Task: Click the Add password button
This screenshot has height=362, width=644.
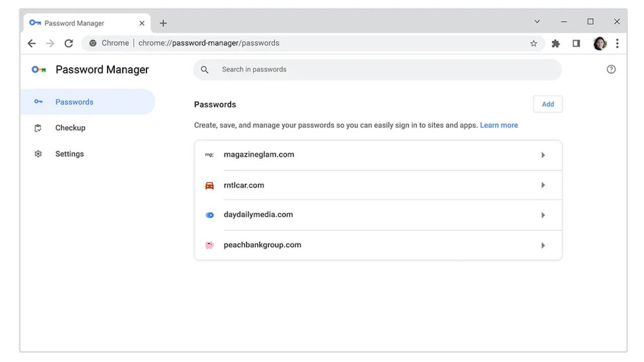Action: pos(547,104)
